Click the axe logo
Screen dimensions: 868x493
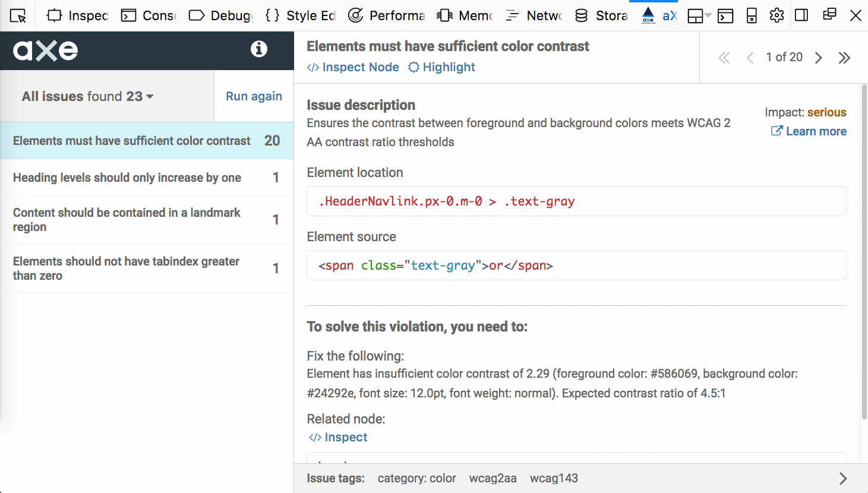pos(46,50)
